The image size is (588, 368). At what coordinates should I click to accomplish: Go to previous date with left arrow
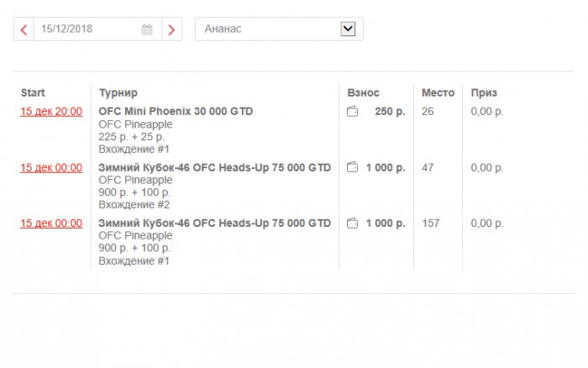tap(24, 29)
